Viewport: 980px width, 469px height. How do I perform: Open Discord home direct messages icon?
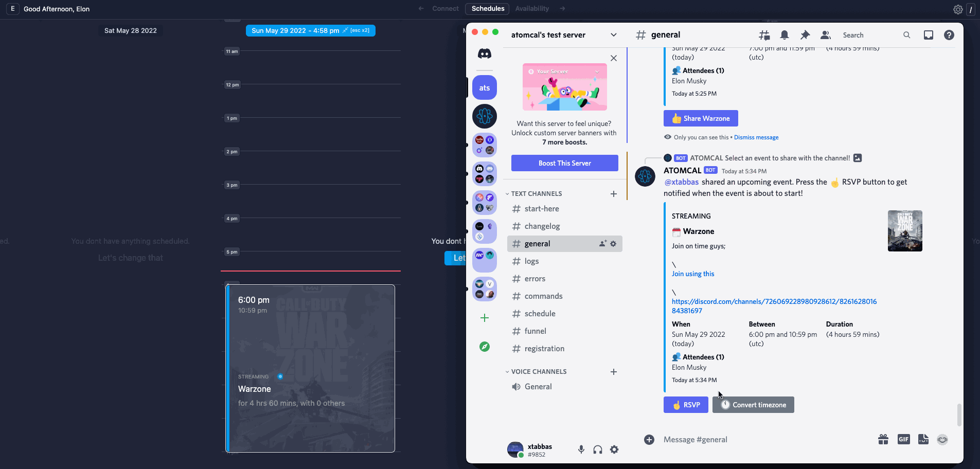pos(485,53)
